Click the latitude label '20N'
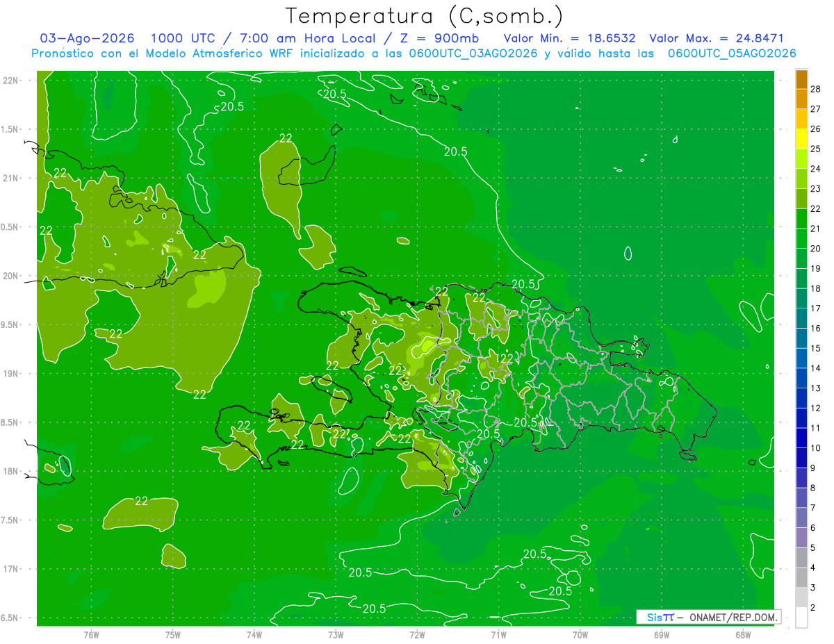Image resolution: width=834 pixels, height=644 pixels. click(x=11, y=276)
